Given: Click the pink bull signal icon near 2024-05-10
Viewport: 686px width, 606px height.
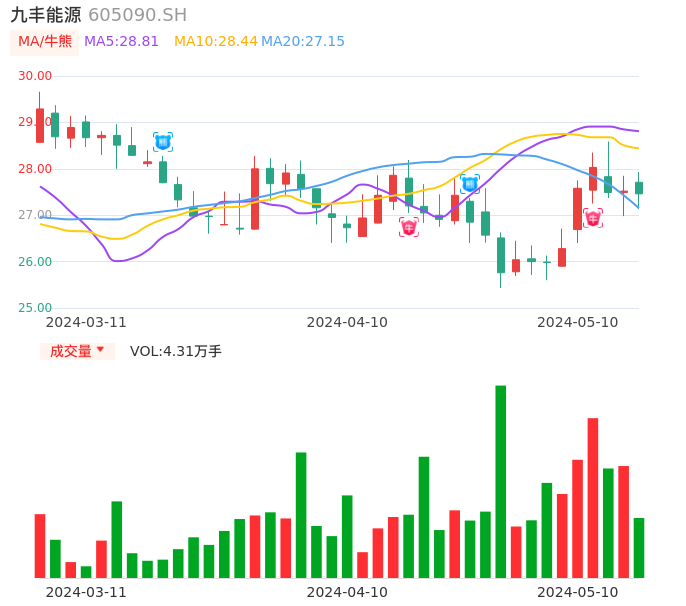Looking at the screenshot, I should click(x=593, y=218).
